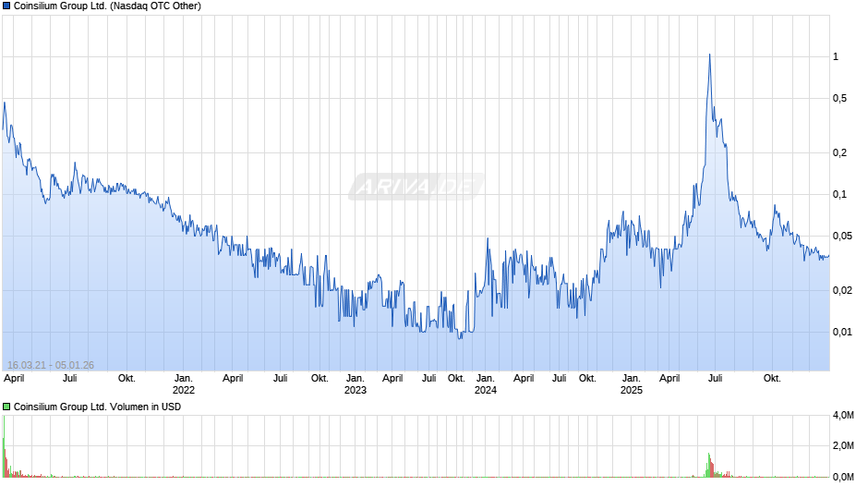This screenshot has width=868, height=486.
Task: Click the volume spike near July 2025
Action: pyautogui.click(x=709, y=465)
